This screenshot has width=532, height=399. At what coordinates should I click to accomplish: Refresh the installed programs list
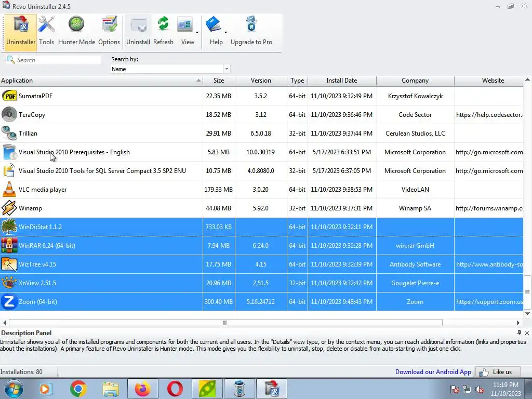(163, 31)
